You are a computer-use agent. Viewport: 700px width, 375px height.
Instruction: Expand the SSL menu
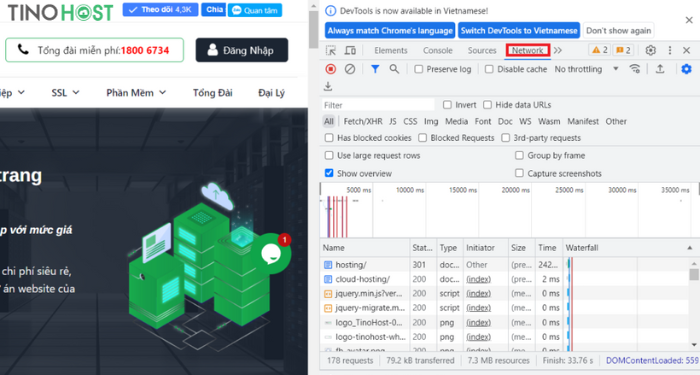(65, 93)
